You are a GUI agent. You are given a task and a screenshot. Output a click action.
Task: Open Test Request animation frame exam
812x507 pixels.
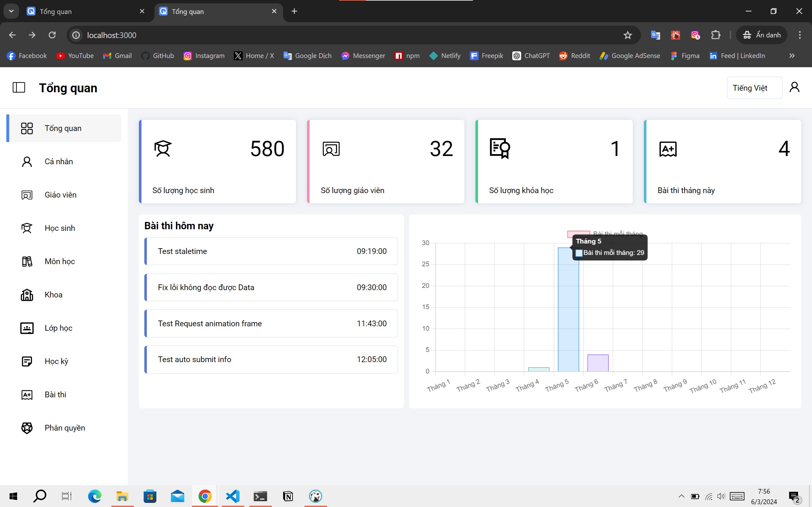(271, 324)
